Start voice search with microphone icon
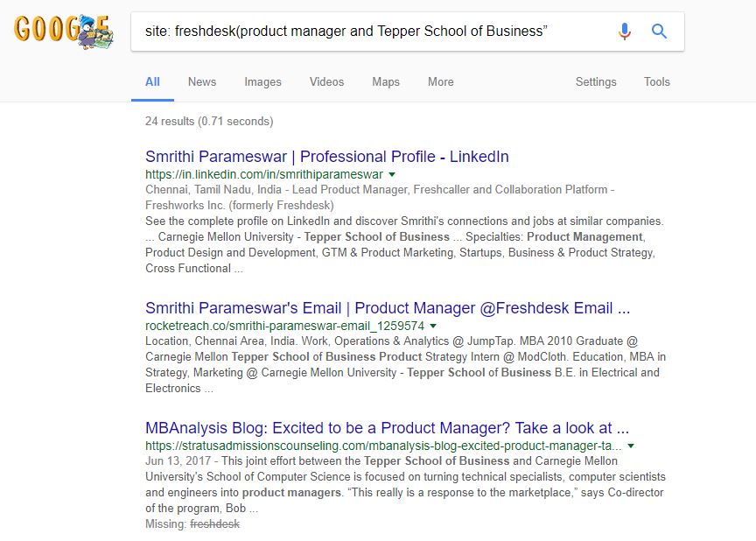The height and width of the screenshot is (541, 756). click(x=625, y=32)
